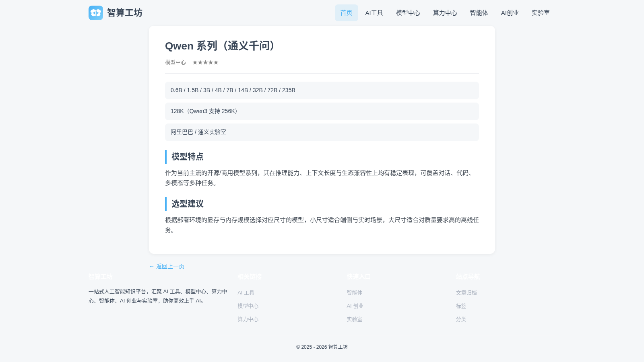Open the AI工具 nav item
Viewport: 644px width, 362px height.
coord(374,13)
